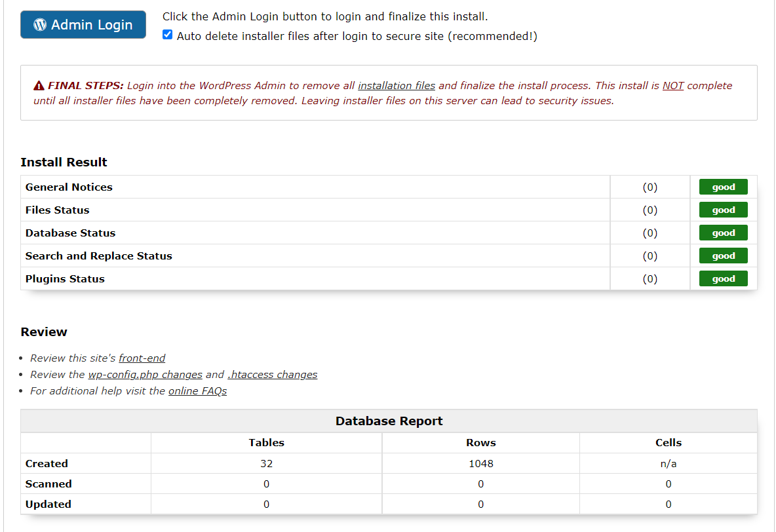The image size is (776, 532).
Task: Click the good badge for Database Status
Action: click(x=723, y=233)
